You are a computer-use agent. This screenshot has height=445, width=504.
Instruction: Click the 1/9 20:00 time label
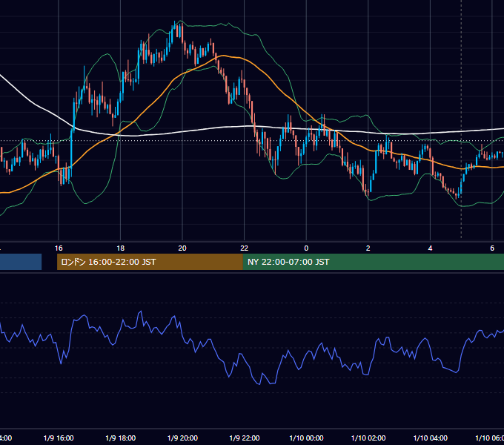coord(182,438)
